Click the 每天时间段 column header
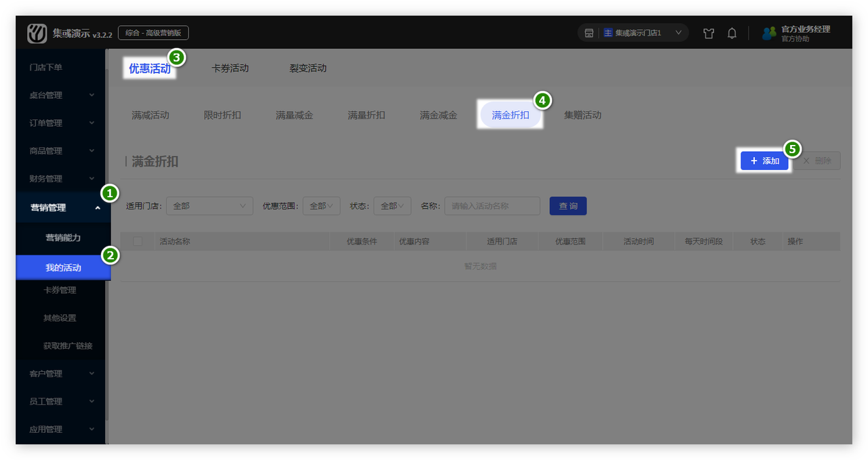The image size is (868, 460). click(704, 241)
